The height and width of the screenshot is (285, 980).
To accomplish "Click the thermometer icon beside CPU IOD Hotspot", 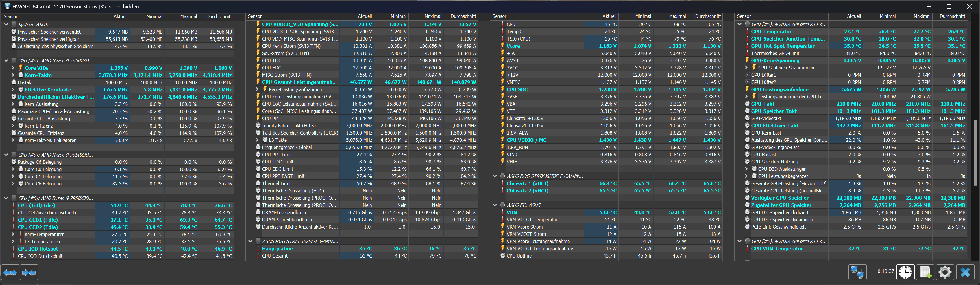I will (x=14, y=249).
